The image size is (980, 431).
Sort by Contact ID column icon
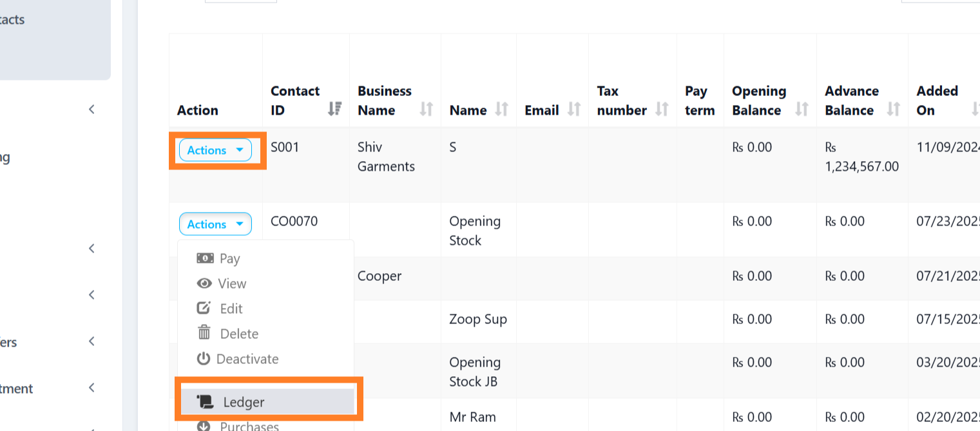click(x=334, y=109)
